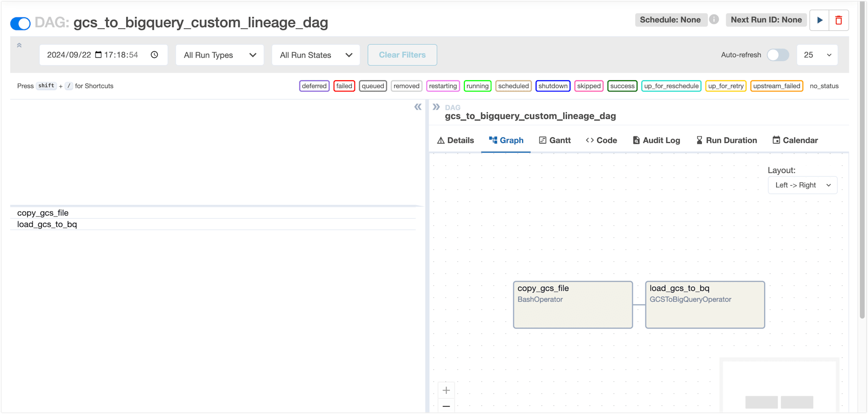Switch to the Details tab
Image resolution: width=868 pixels, height=414 pixels.
click(x=455, y=140)
